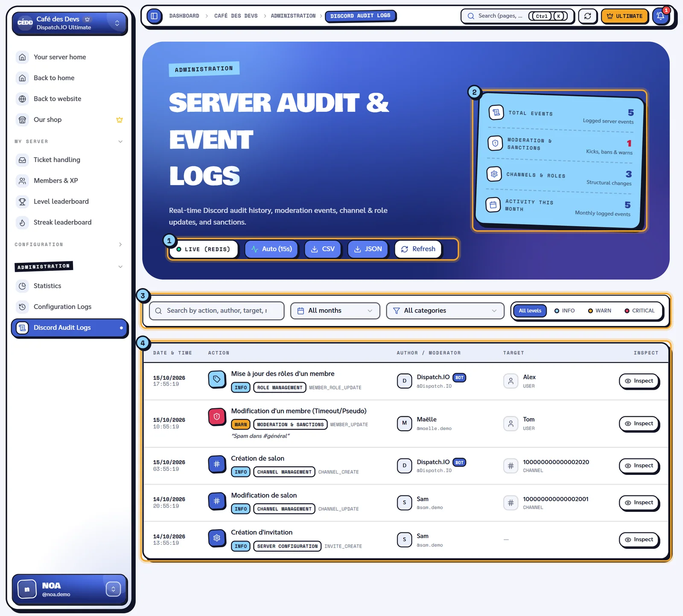
Task: Filter logs by WARN level
Action: pos(600,311)
